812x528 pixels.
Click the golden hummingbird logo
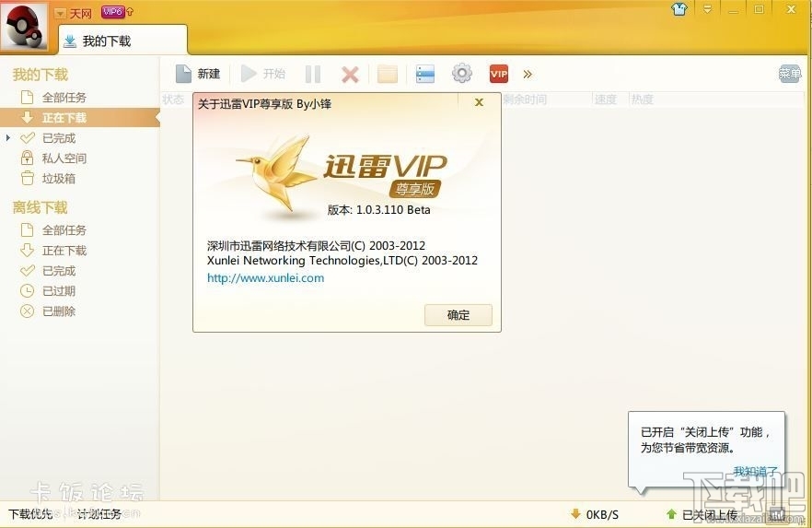pyautogui.click(x=277, y=176)
